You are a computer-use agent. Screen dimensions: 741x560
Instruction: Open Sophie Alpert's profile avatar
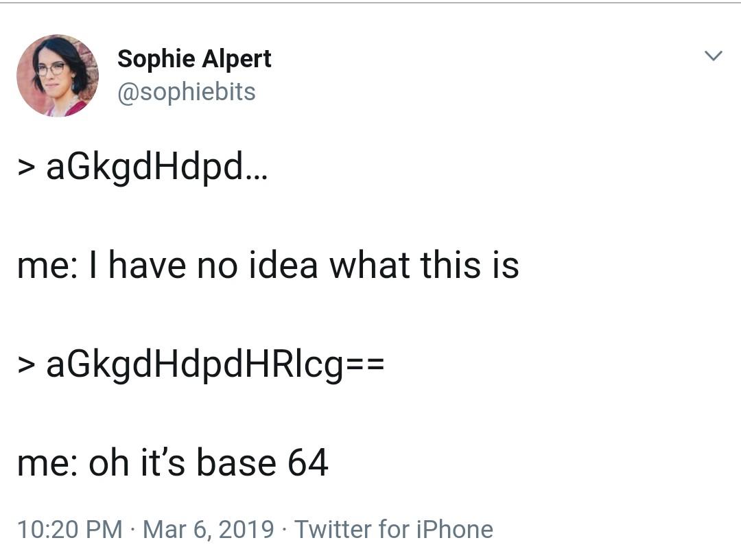(58, 75)
